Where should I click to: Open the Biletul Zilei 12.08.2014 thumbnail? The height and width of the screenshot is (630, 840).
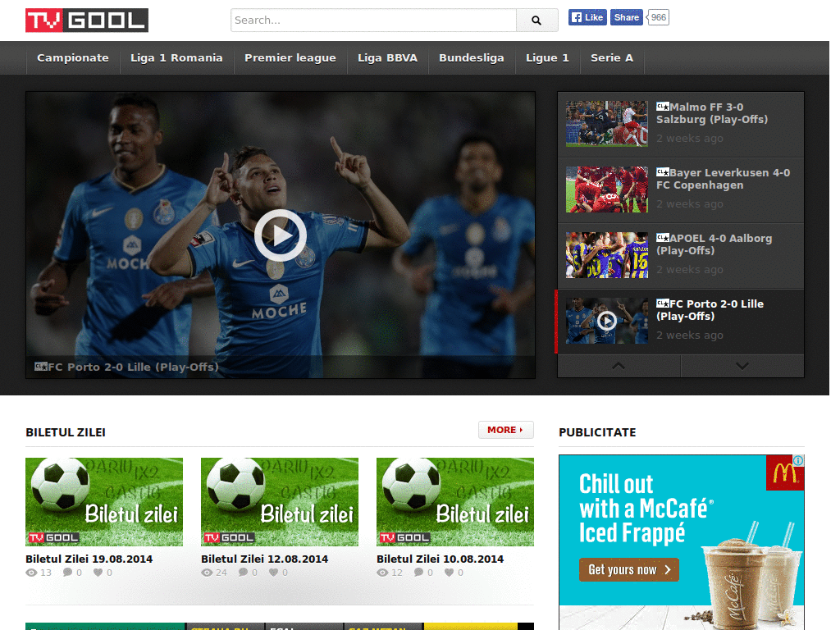coord(280,502)
